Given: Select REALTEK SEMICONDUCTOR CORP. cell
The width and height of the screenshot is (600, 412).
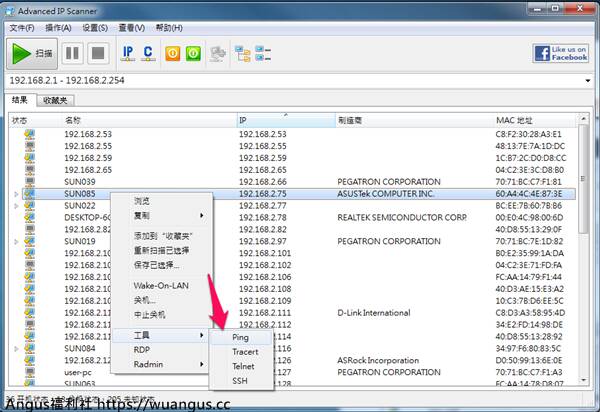Looking at the screenshot, I should pos(402,218).
